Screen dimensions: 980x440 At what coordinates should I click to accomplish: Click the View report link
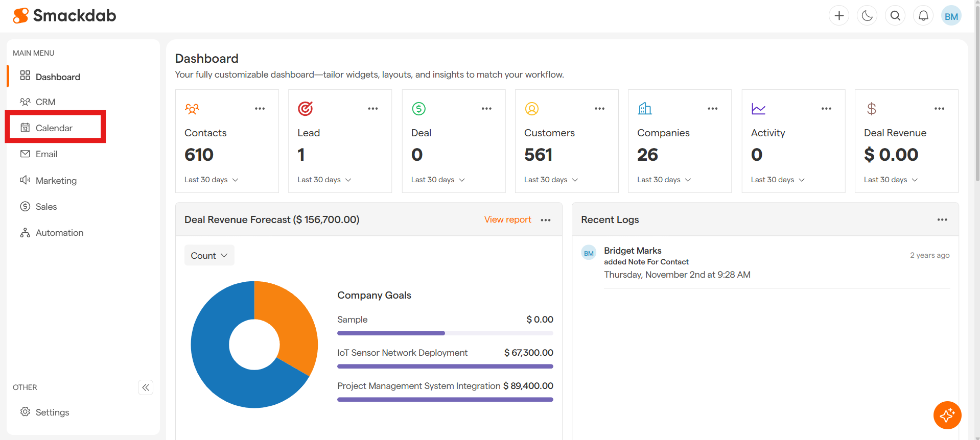pos(507,219)
